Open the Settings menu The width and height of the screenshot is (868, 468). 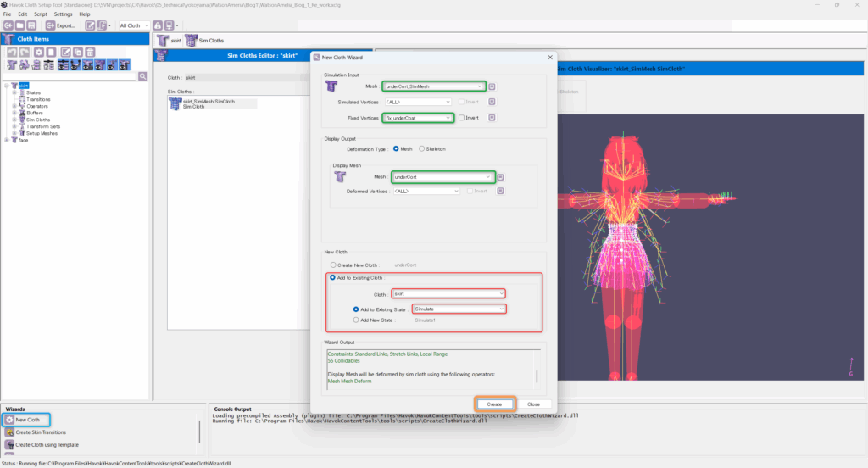click(63, 14)
